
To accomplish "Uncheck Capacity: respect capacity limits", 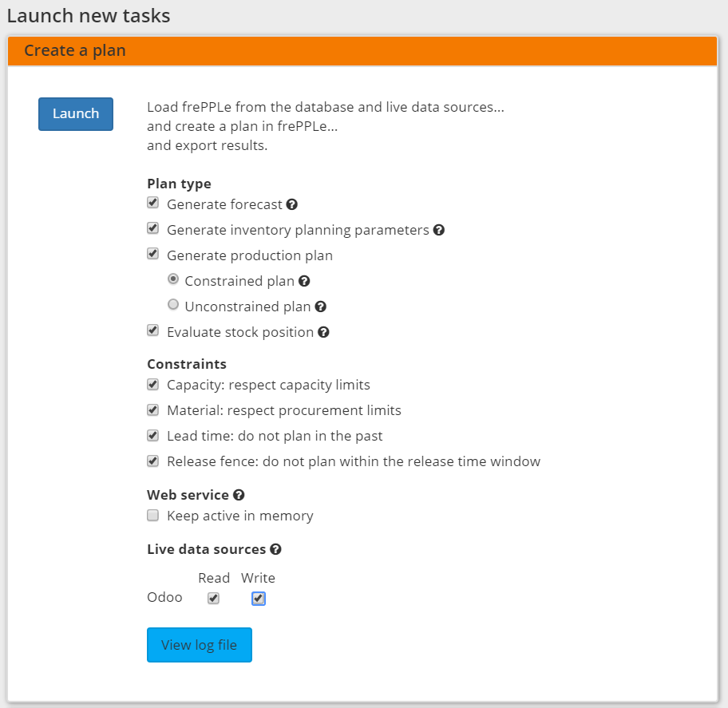I will click(x=153, y=385).
